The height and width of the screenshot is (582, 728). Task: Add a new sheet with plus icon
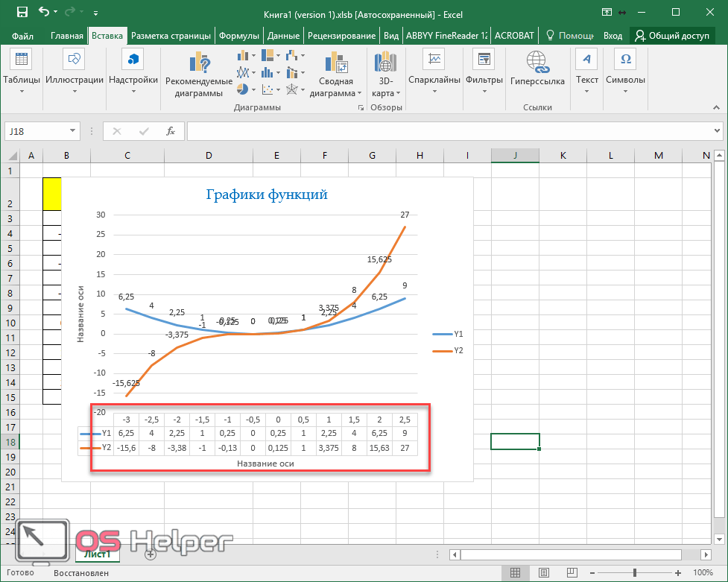point(151,554)
